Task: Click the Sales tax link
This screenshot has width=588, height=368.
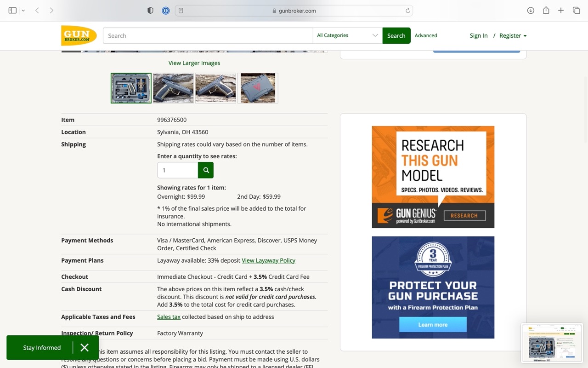Action: pyautogui.click(x=169, y=317)
